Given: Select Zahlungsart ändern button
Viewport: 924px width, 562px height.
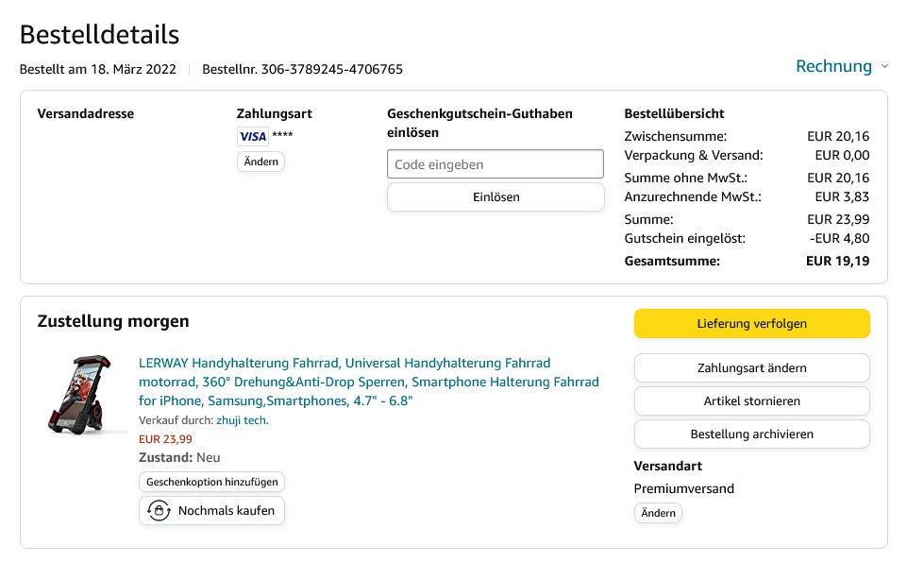Looking at the screenshot, I should [751, 367].
